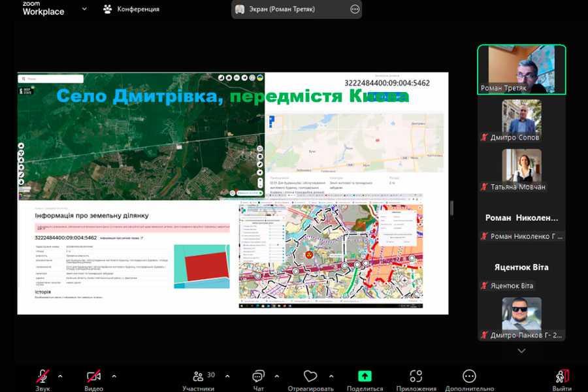
Task: Click the radiation hazard marker on the zoning map
Action: click(309, 255)
